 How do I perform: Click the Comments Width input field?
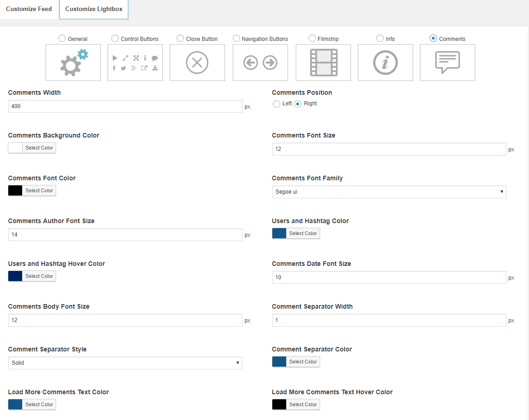tap(125, 106)
